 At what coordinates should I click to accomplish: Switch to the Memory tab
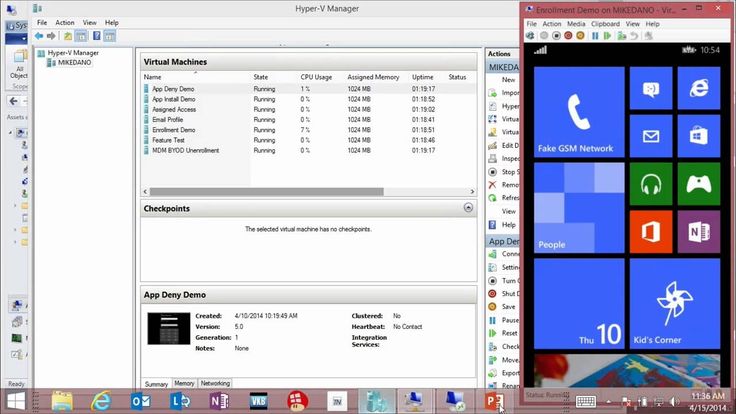click(184, 383)
